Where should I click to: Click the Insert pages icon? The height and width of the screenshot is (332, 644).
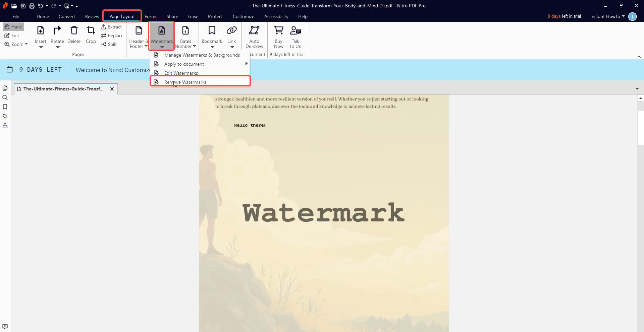(40, 30)
